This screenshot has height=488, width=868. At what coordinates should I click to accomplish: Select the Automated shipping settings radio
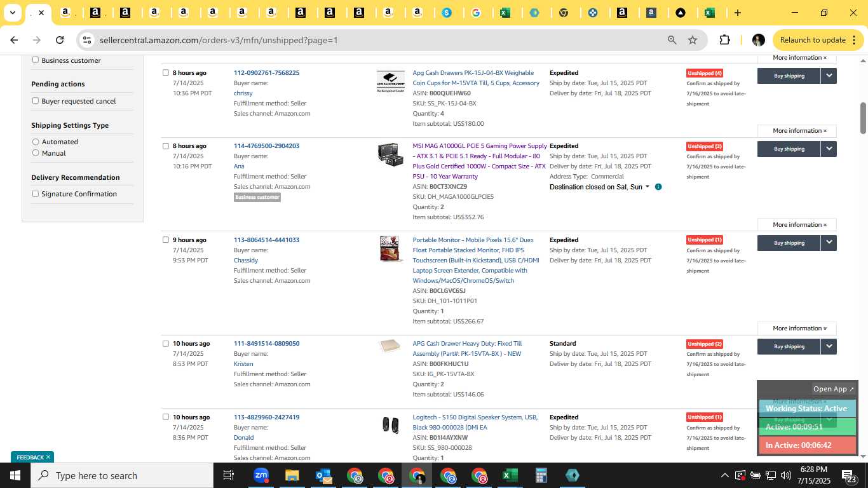click(36, 142)
